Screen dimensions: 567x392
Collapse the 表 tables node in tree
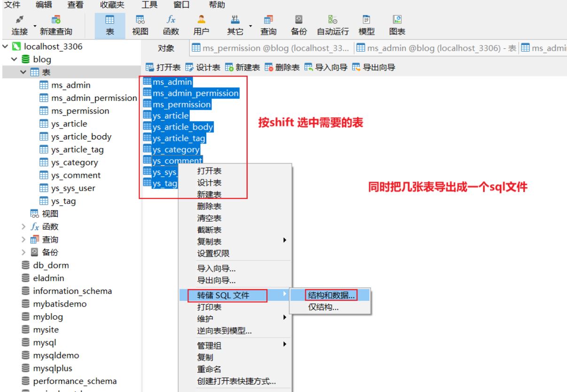[22, 73]
